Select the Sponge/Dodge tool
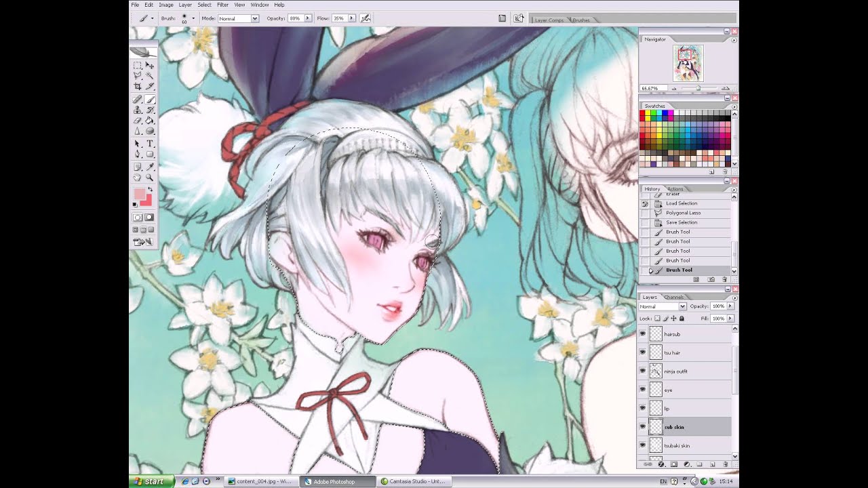This screenshot has width=868, height=488. [x=150, y=131]
